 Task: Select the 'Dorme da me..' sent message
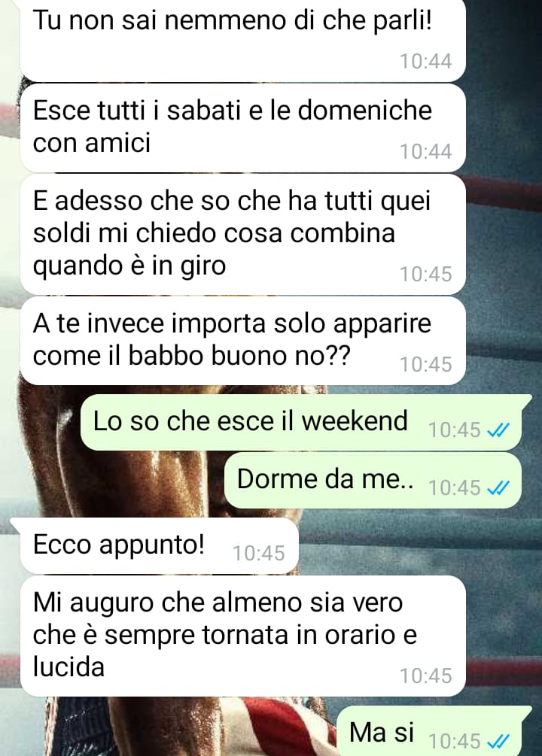click(373, 480)
